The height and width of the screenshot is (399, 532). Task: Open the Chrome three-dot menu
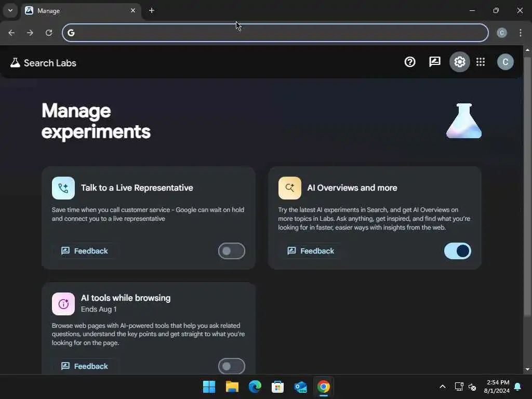click(521, 33)
